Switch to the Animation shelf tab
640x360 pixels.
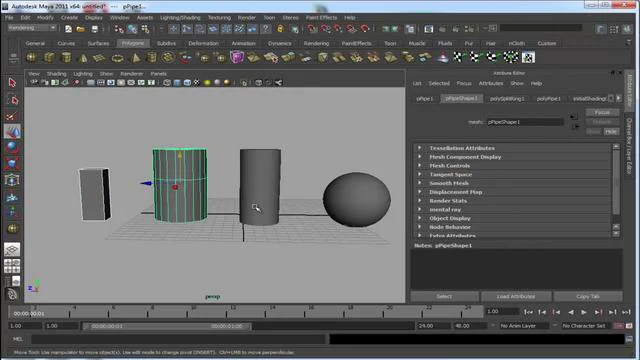243,43
